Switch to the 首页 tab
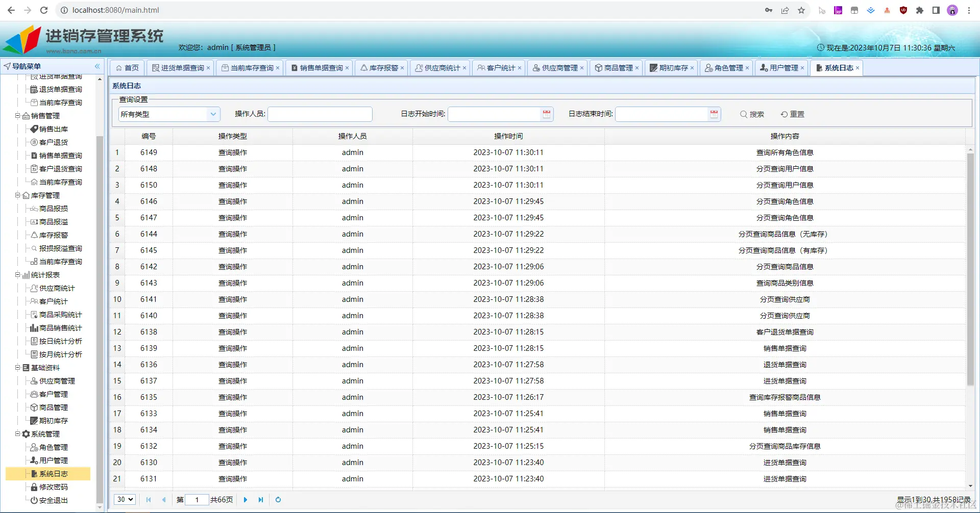980x513 pixels. [x=127, y=68]
